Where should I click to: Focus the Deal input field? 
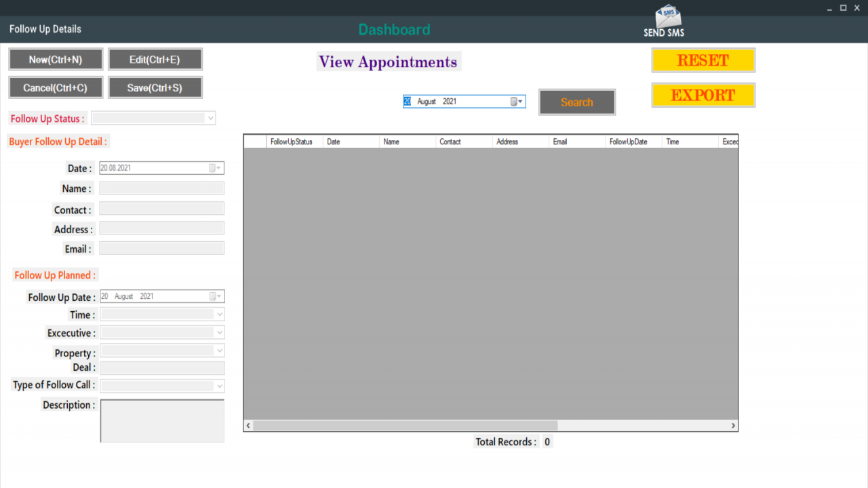pos(161,368)
